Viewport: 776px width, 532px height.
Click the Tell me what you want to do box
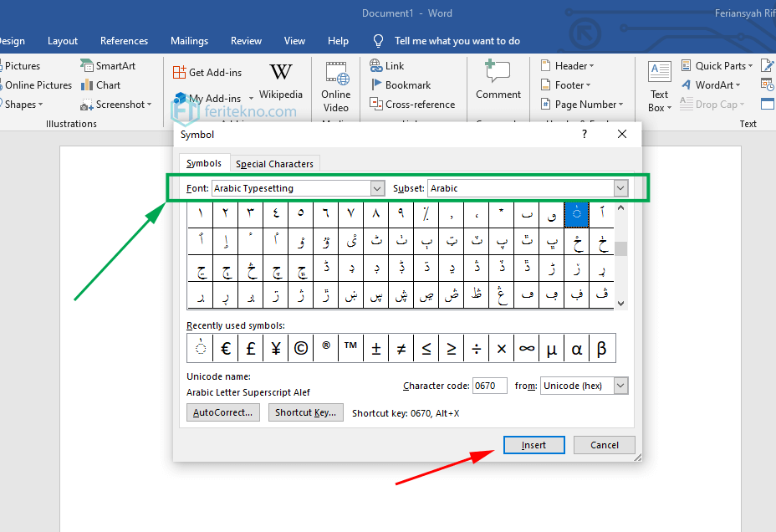tap(457, 41)
